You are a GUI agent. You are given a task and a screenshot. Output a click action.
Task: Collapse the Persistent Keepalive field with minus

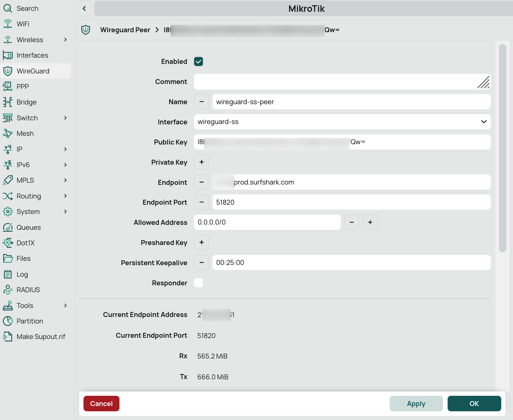coord(202,263)
